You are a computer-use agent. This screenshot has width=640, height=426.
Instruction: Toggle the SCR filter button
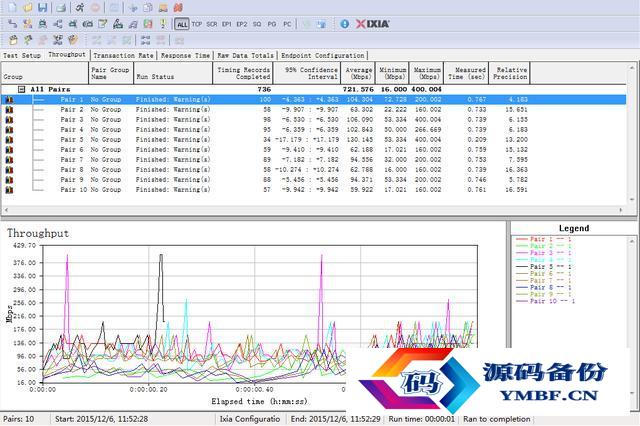211,24
